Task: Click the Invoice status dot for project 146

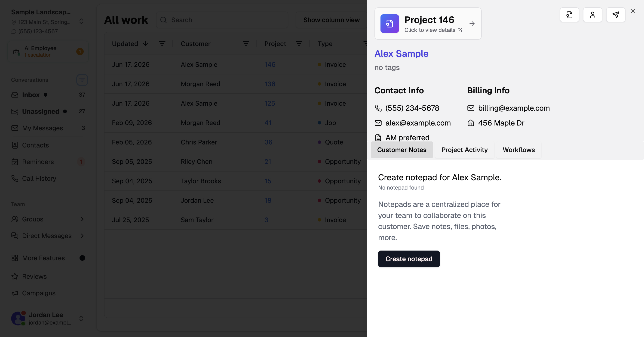Action: 319,64
